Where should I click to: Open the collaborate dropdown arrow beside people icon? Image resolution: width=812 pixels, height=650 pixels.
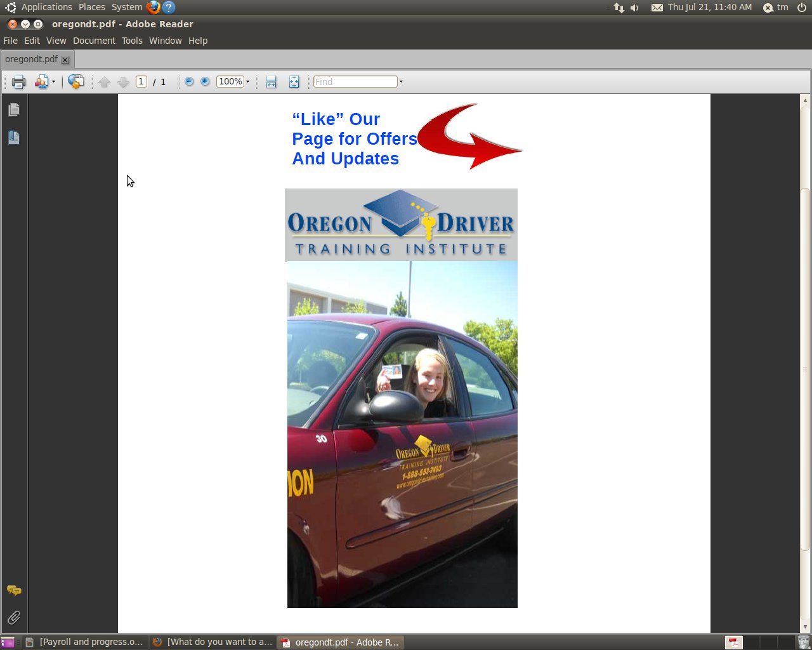(x=53, y=82)
